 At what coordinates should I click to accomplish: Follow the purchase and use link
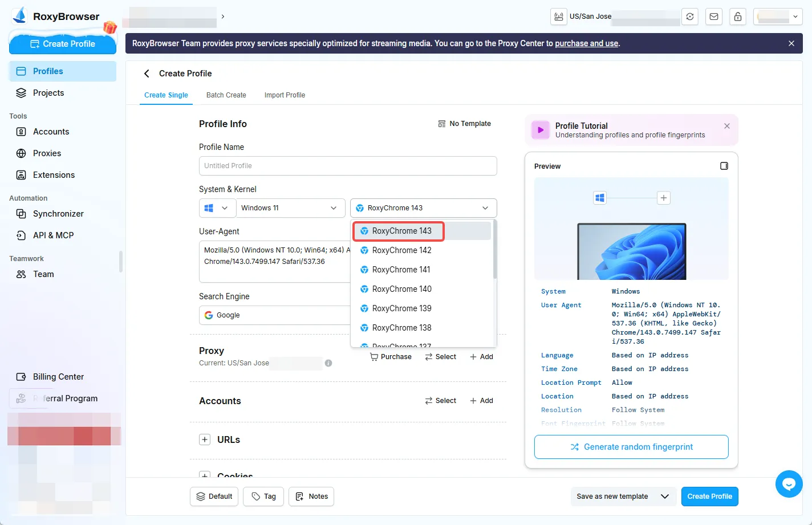coord(586,43)
